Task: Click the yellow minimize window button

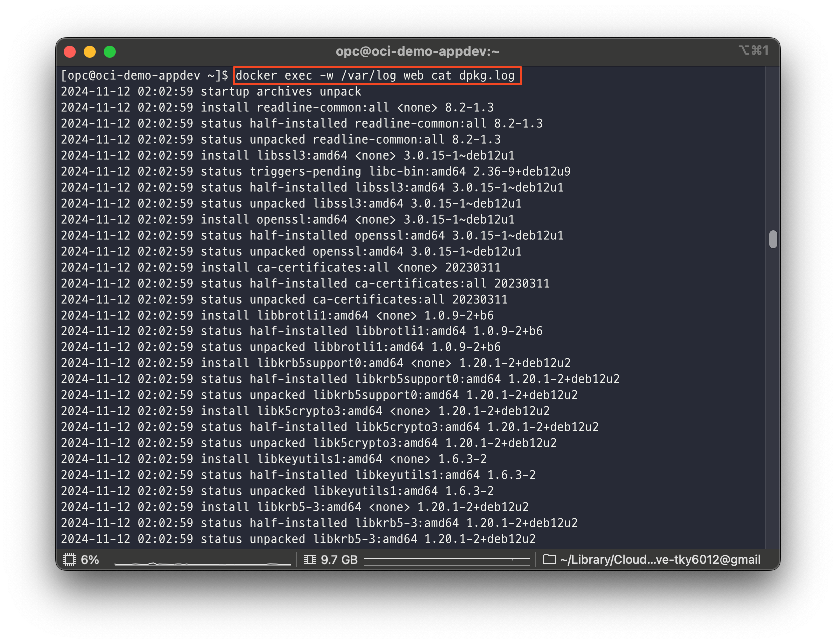Action: (90, 52)
